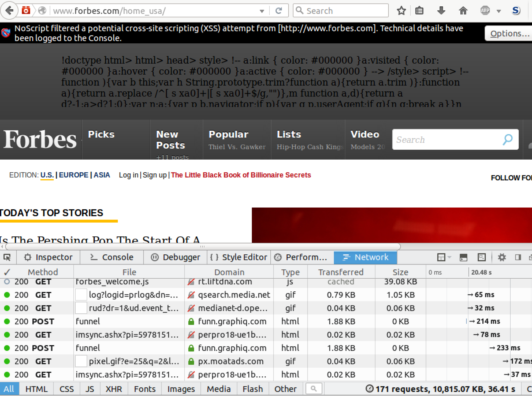Filter network requests by CSS
The height and width of the screenshot is (396, 532).
(x=67, y=389)
